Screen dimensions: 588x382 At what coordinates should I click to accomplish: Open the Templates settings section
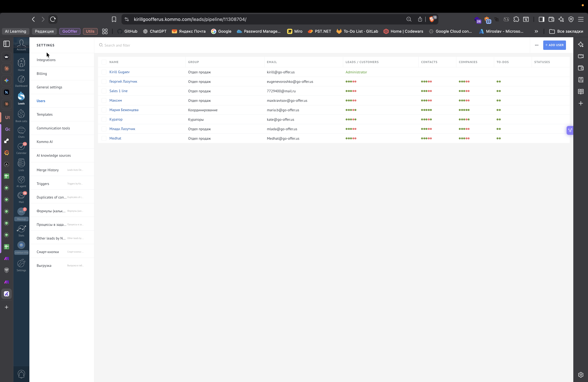point(44,114)
